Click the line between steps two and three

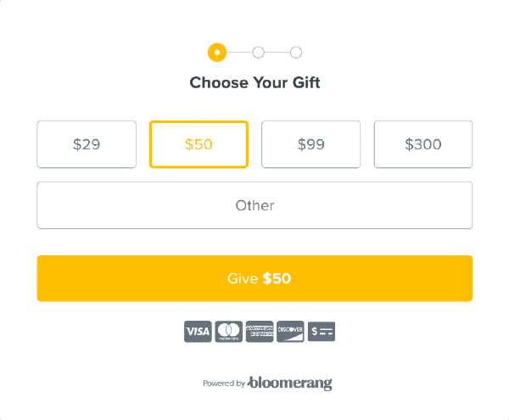277,53
